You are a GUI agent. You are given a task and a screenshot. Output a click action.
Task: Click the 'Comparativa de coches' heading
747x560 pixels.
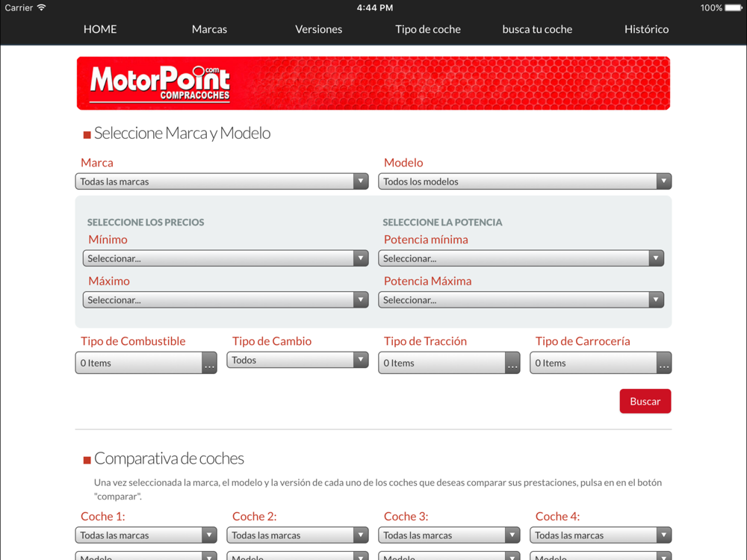point(169,458)
